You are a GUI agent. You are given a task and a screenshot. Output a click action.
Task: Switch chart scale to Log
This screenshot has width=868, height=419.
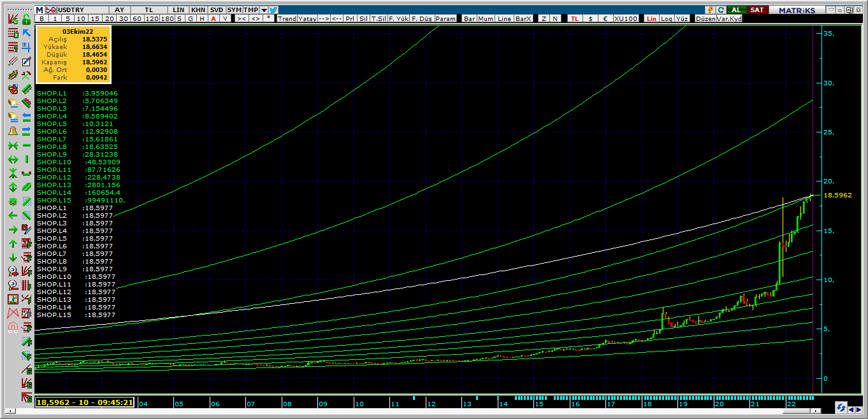666,19
